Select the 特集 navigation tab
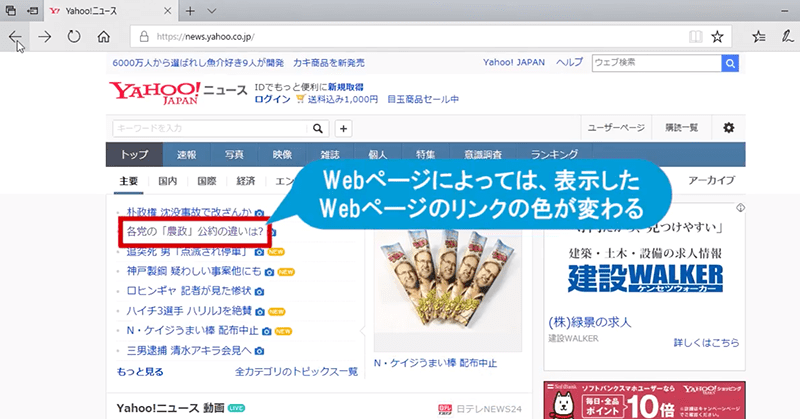800x419 pixels. [426, 155]
